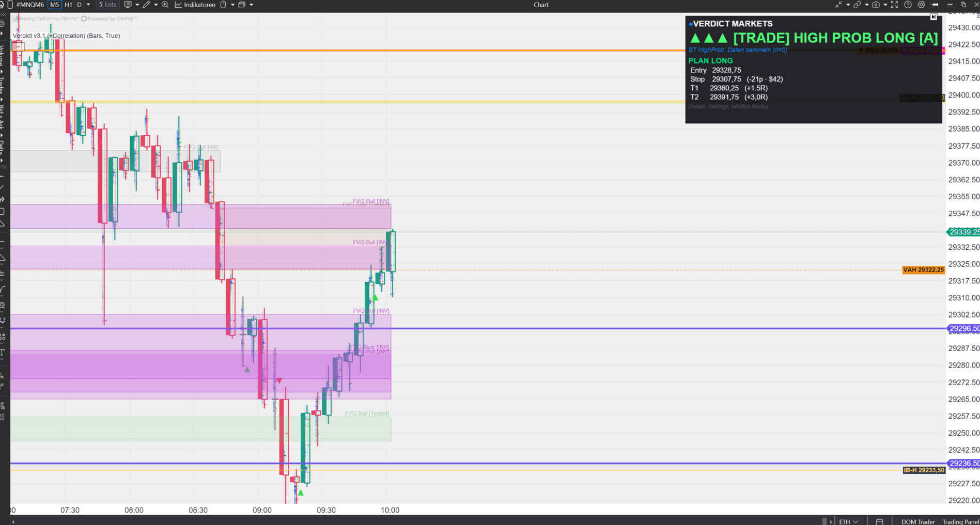Image resolution: width=980 pixels, height=525 pixels.
Task: Expand the chart style dropdown arrow
Action: pos(137,5)
